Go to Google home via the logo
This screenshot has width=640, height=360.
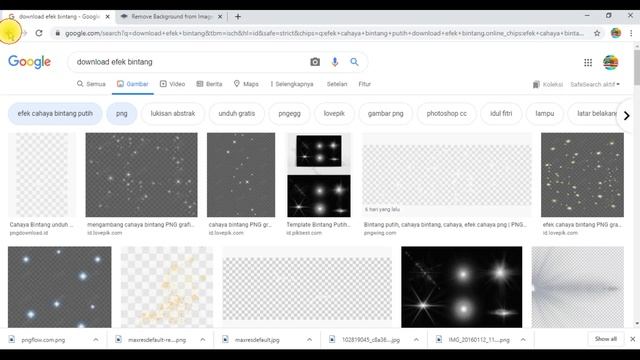(x=29, y=62)
